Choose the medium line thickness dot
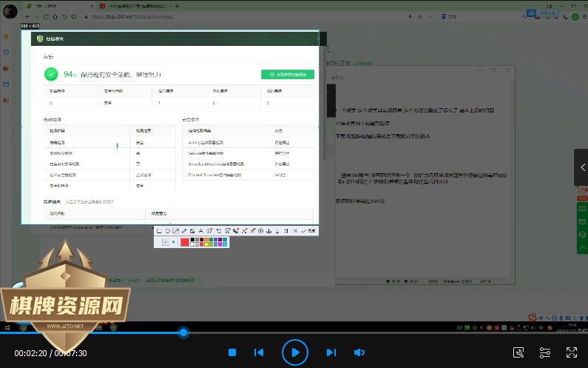This screenshot has width=588, height=368. pos(166,242)
